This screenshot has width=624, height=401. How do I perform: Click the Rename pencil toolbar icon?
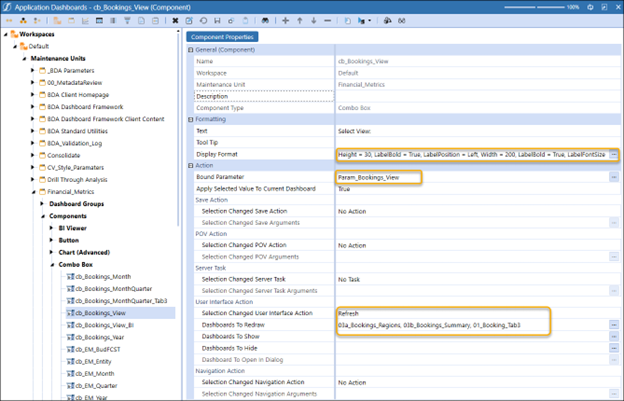189,21
